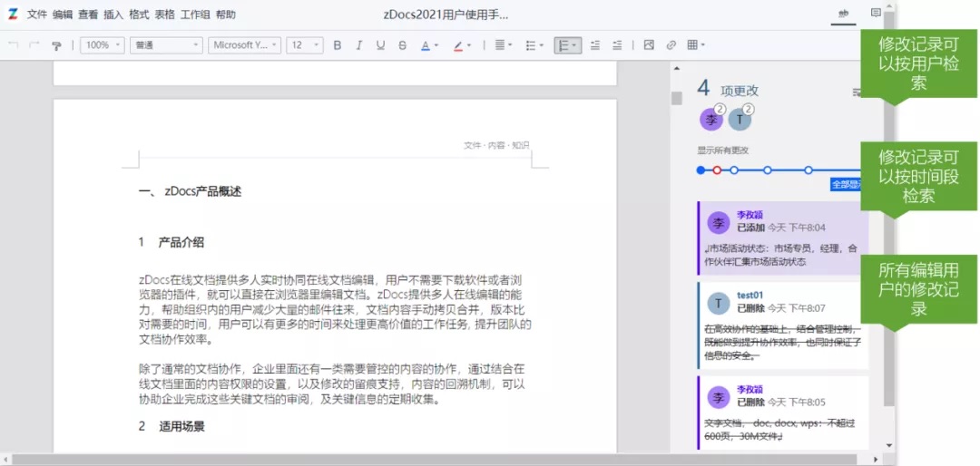Open the 格式 menu
This screenshot has width=980, height=466.
click(139, 15)
